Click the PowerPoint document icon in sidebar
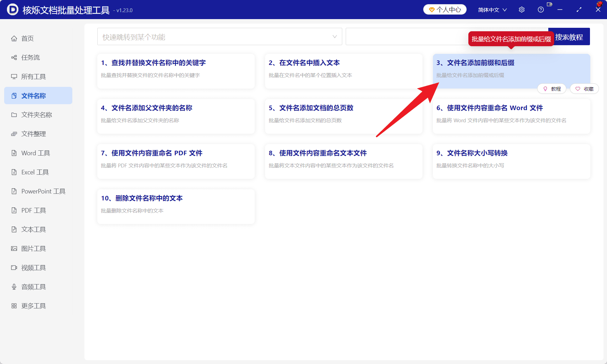The height and width of the screenshot is (364, 607). [14, 191]
